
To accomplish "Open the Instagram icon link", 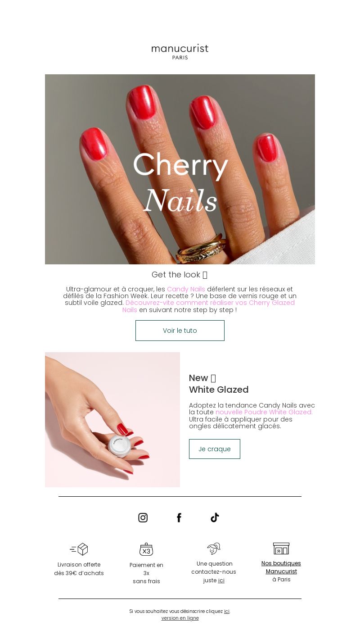I will point(143,517).
